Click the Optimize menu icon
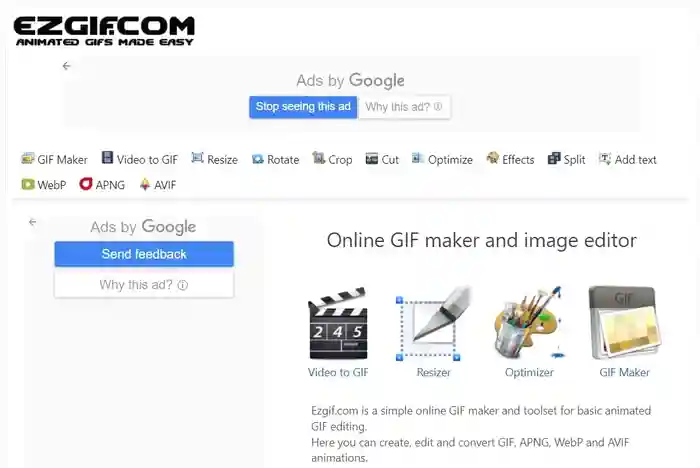This screenshot has height=468, width=700. click(418, 158)
